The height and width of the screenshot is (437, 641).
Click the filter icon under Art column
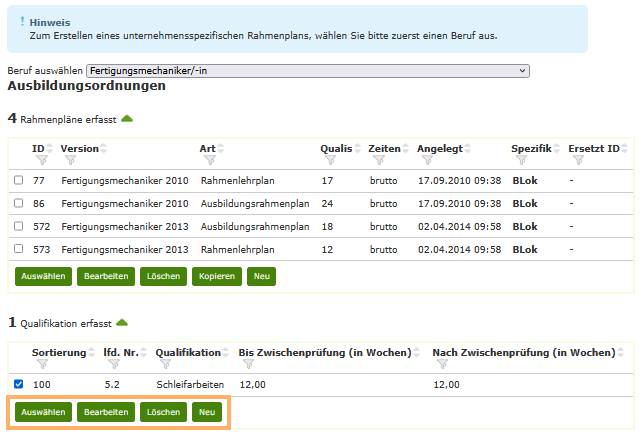[210, 160]
